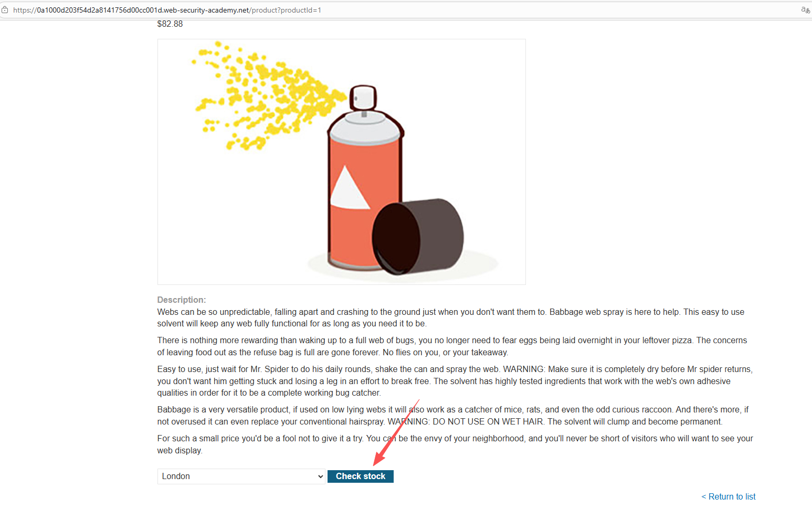Click the red annotation arrow
Screen dimensions: 812x509
(396, 433)
